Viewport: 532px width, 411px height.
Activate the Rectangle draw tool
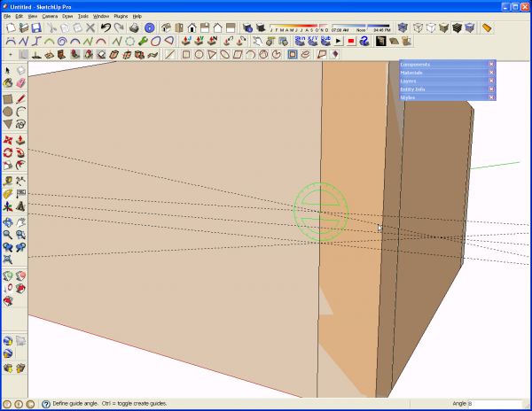pos(8,99)
